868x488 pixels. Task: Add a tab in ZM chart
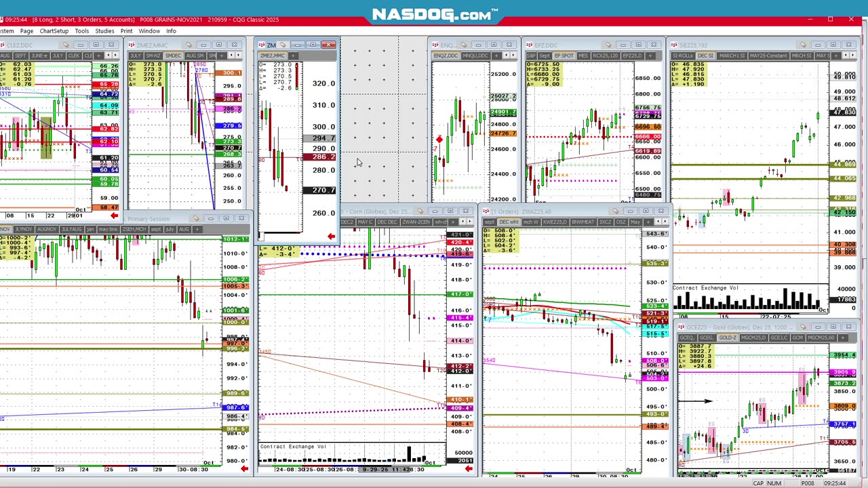coord(293,56)
